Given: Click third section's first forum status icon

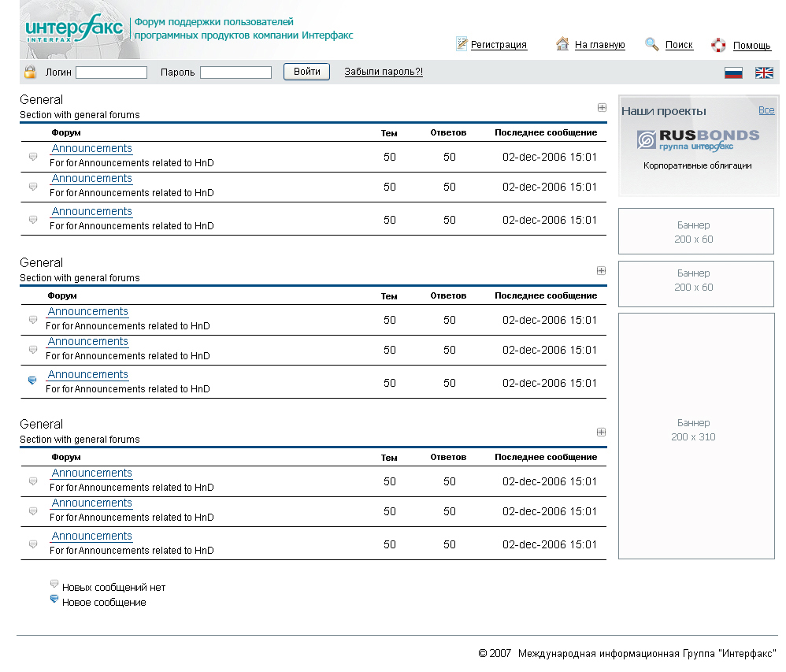Looking at the screenshot, I should tap(33, 481).
